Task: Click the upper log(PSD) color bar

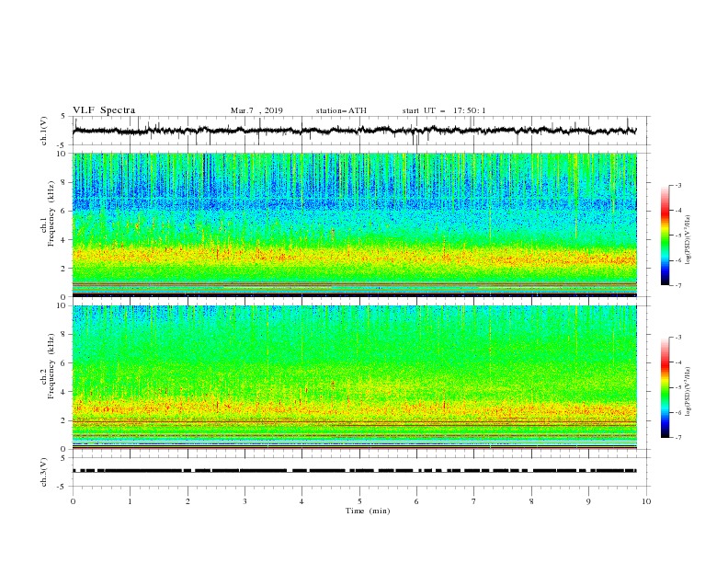Action: 665,236
